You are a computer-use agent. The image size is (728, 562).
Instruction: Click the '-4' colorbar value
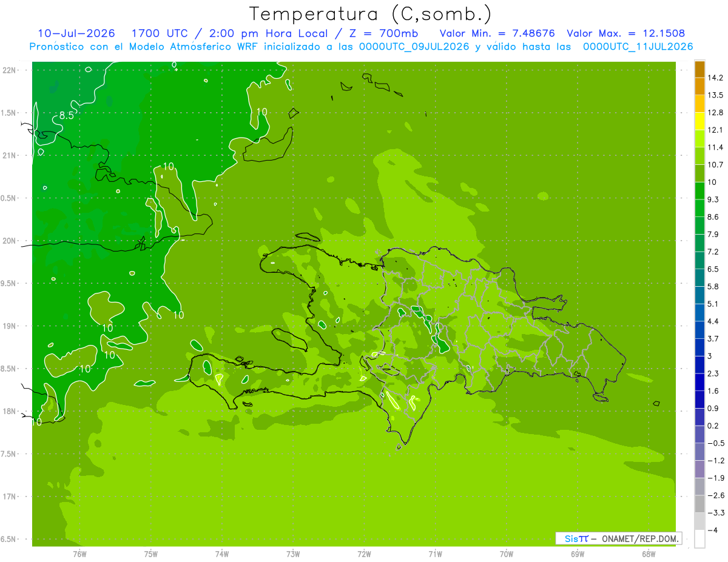(x=712, y=530)
